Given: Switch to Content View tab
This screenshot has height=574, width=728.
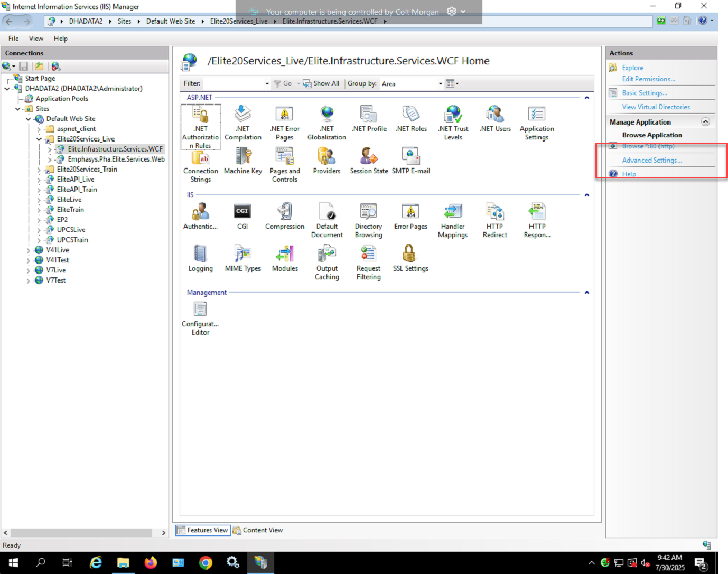Looking at the screenshot, I should coord(258,530).
